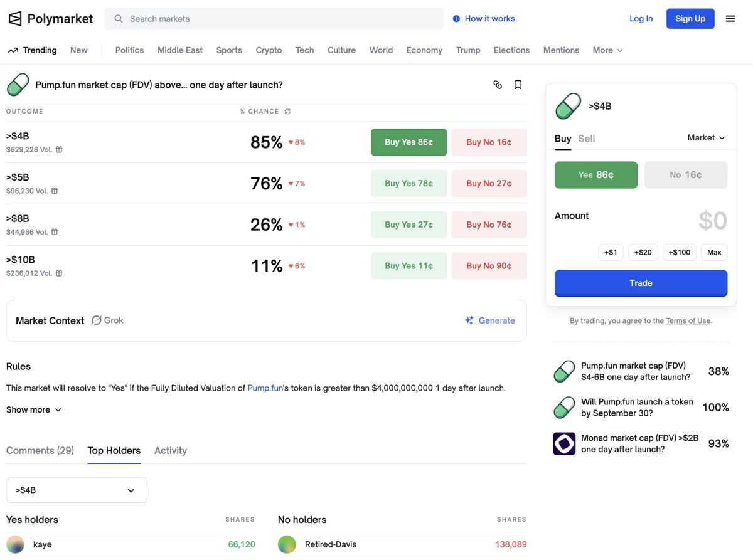This screenshot has height=560, width=753.
Task: Click Buy No 16¢ for >$4B
Action: (489, 142)
